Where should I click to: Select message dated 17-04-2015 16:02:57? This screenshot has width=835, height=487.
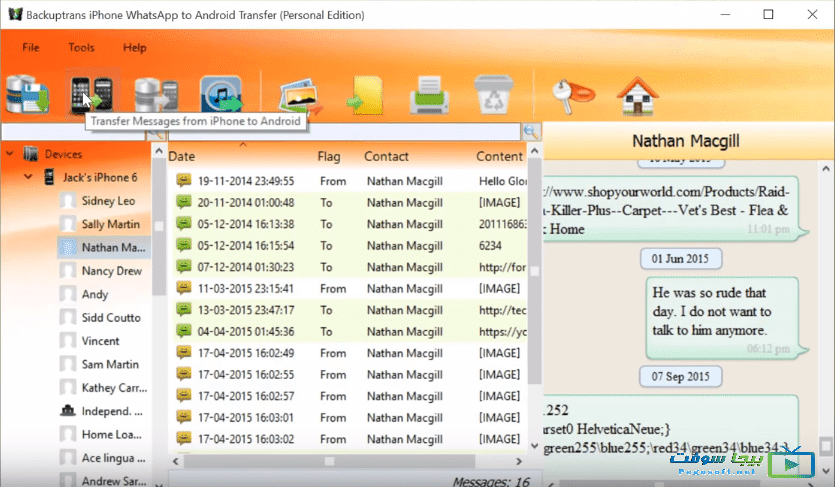coord(350,396)
